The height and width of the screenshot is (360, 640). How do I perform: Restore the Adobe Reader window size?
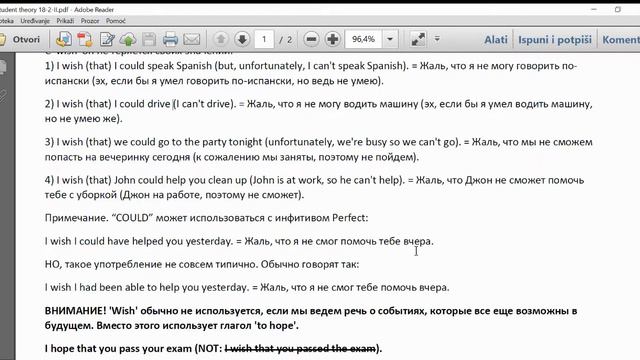click(x=618, y=9)
